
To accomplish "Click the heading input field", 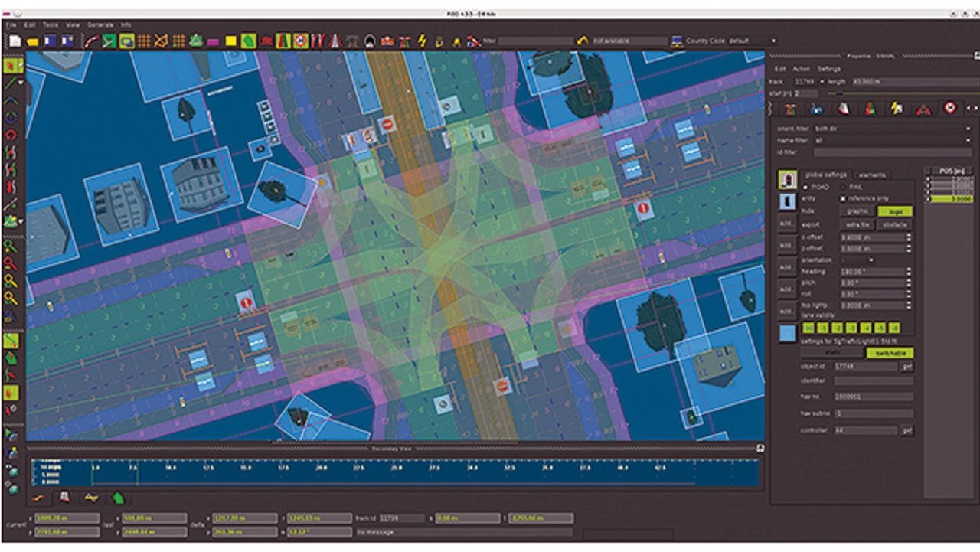I will pyautogui.click(x=872, y=272).
